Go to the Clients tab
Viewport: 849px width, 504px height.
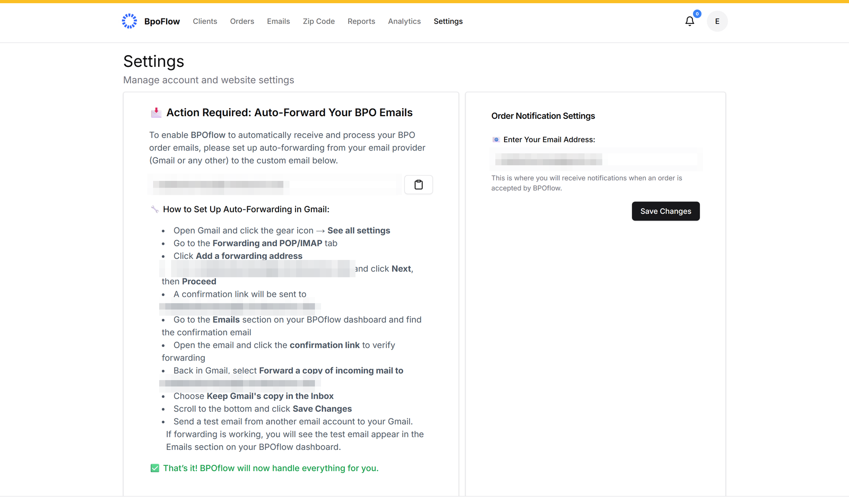point(205,21)
